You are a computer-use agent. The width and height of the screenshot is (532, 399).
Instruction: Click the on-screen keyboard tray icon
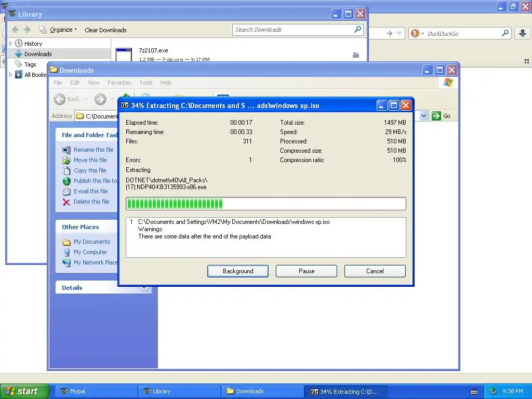pyautogui.click(x=474, y=392)
